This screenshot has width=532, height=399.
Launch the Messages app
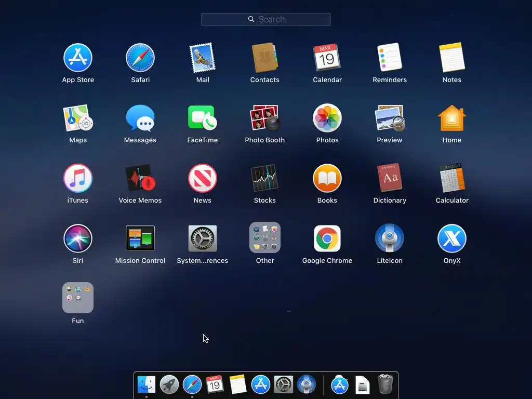click(140, 118)
